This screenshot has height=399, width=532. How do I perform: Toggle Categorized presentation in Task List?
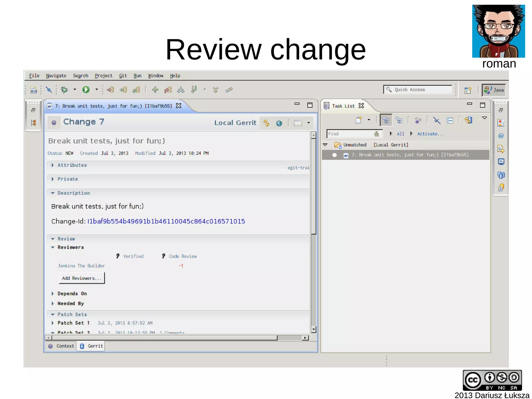click(x=386, y=120)
